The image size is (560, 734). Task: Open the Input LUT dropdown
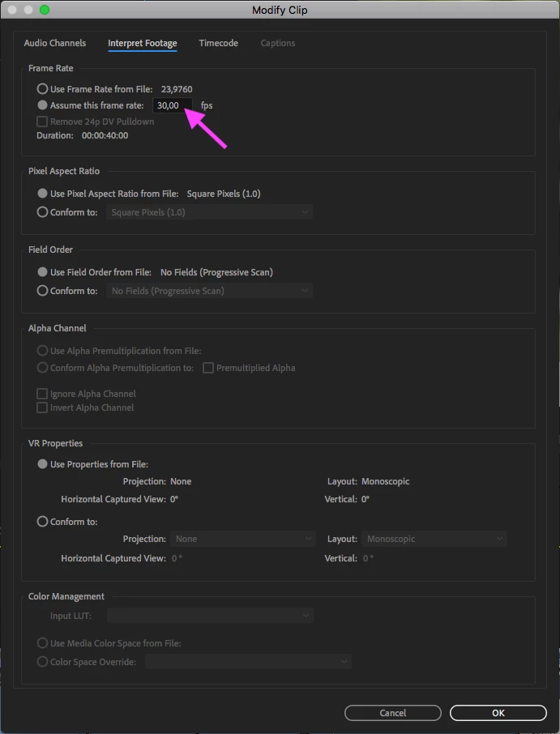coord(210,615)
